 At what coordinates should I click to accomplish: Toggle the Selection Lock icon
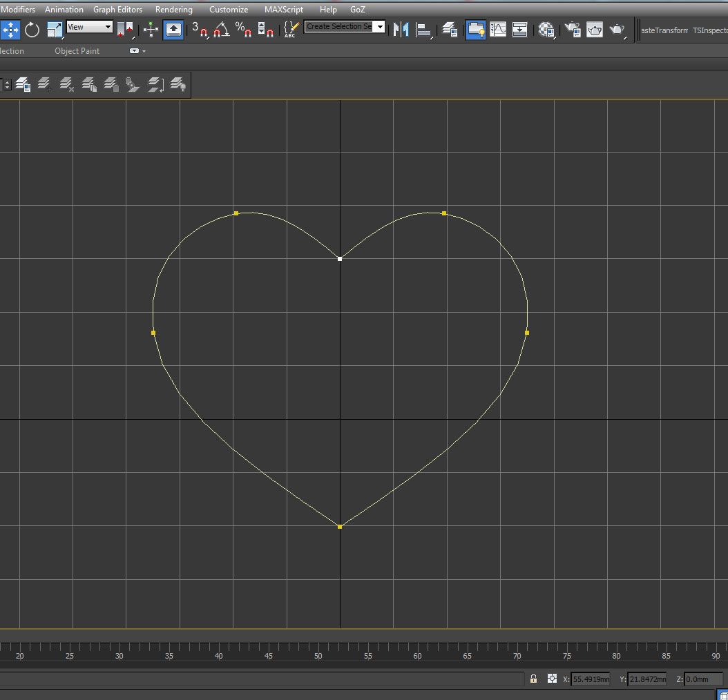pos(533,679)
